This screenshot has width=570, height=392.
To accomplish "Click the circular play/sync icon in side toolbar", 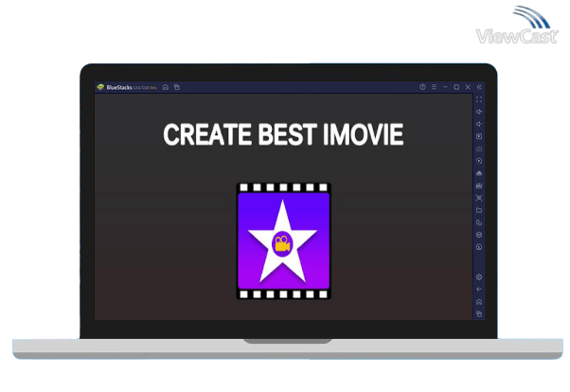I will pos(479,161).
